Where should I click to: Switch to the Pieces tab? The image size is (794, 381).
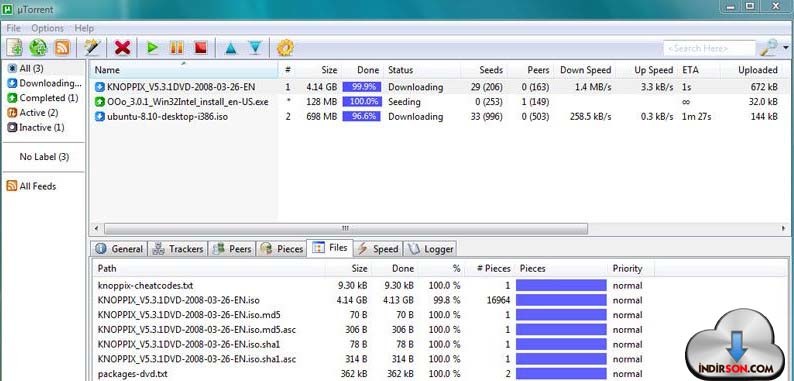coord(282,249)
